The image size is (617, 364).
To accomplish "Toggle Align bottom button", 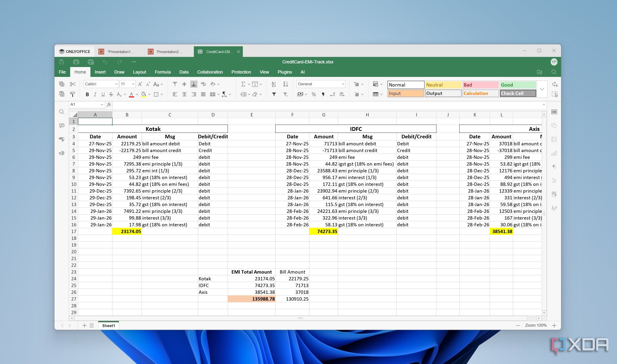I will tap(194, 84).
